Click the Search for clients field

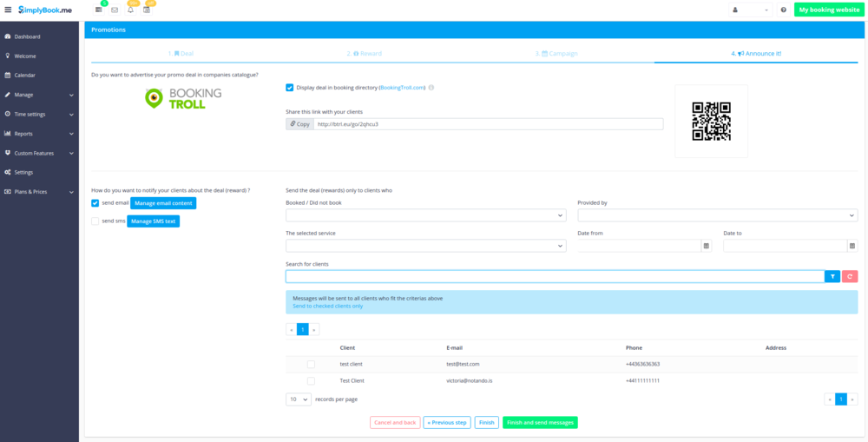(x=554, y=276)
